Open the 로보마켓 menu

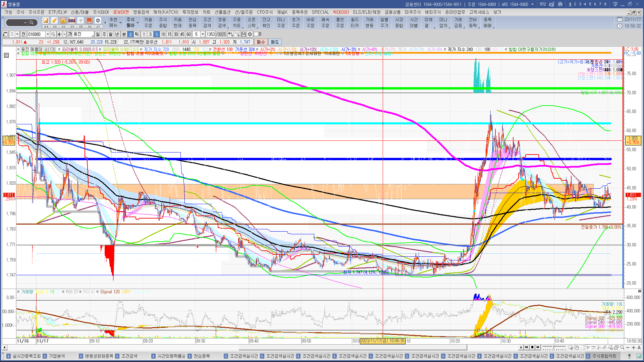[121, 12]
